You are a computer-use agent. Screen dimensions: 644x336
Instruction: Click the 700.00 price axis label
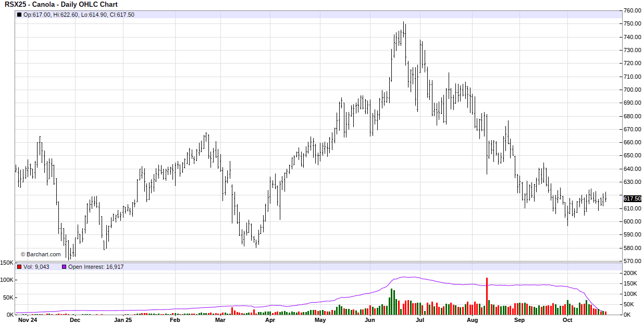click(632, 90)
